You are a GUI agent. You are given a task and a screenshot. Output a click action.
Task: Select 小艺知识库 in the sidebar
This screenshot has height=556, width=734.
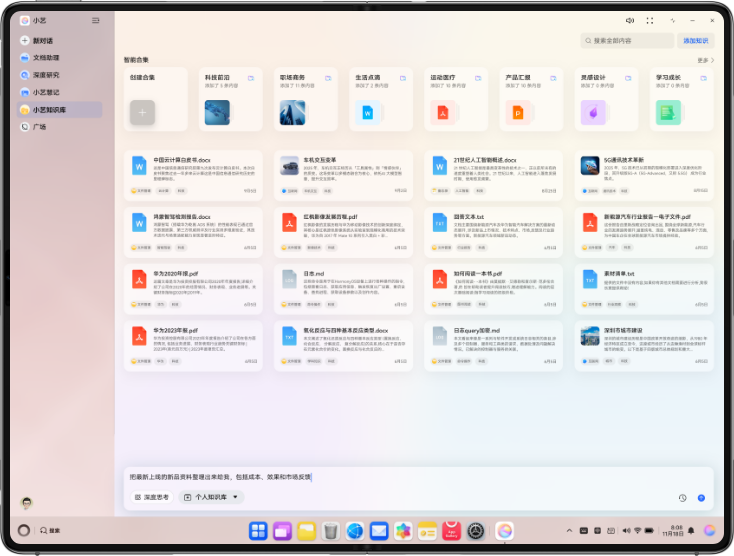pos(59,110)
